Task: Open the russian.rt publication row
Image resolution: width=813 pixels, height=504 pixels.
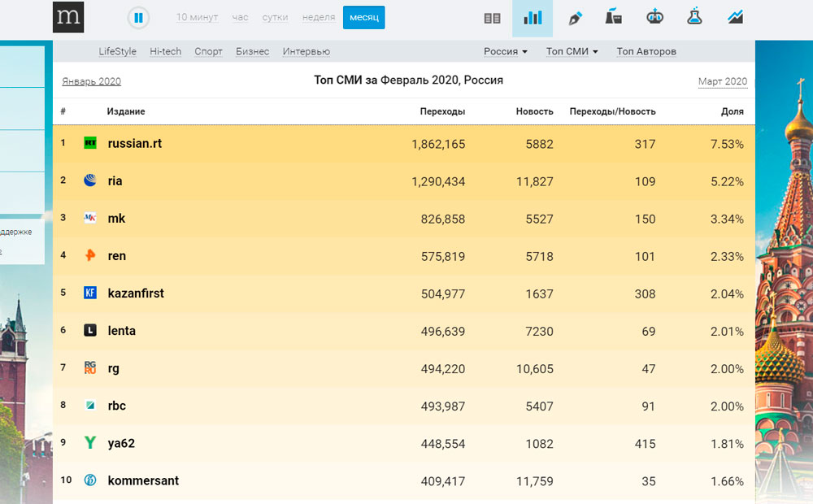Action: (135, 144)
